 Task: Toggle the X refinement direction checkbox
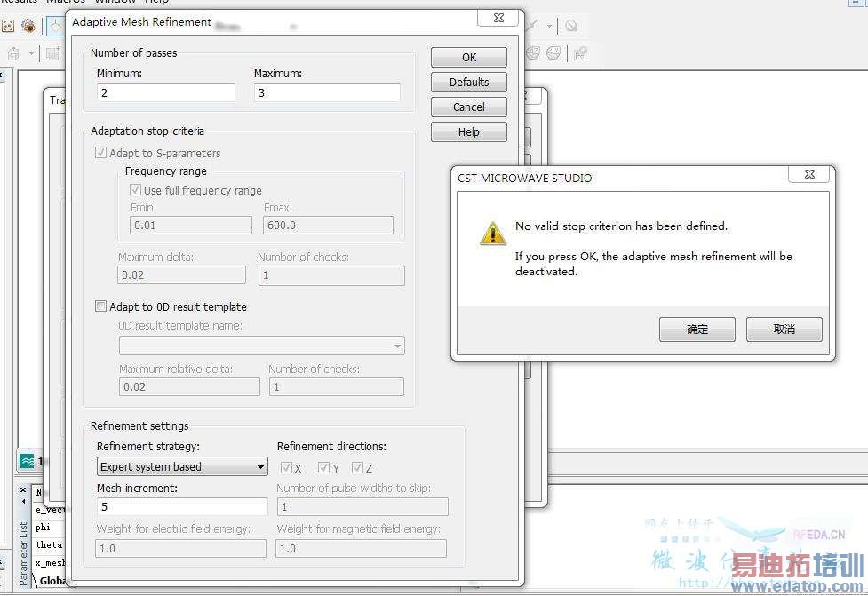click(x=286, y=467)
